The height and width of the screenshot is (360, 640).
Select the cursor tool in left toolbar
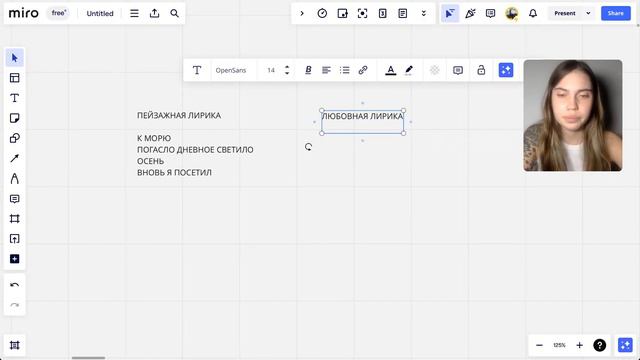pyautogui.click(x=15, y=58)
